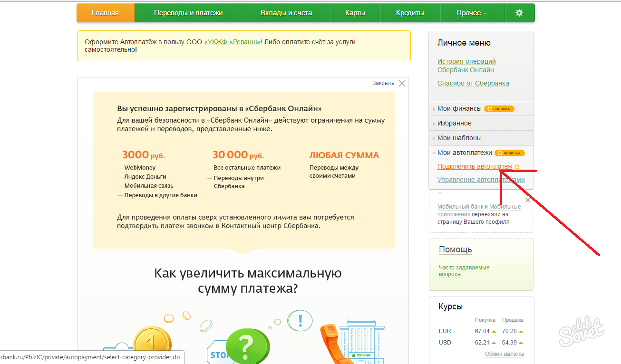Click the ЛЮБАЯ СУММА heading
The height and width of the screenshot is (364, 621).
(x=344, y=155)
